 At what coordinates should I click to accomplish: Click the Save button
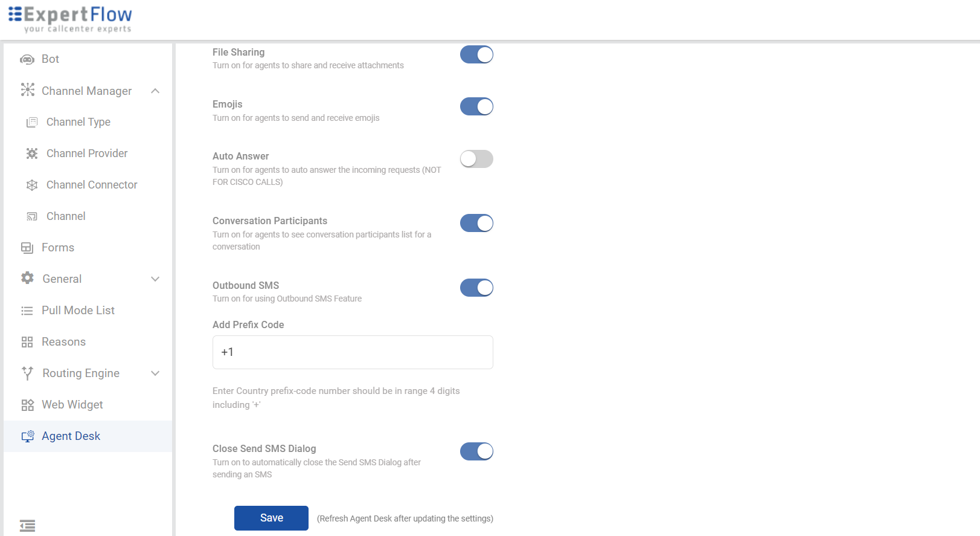pyautogui.click(x=271, y=518)
